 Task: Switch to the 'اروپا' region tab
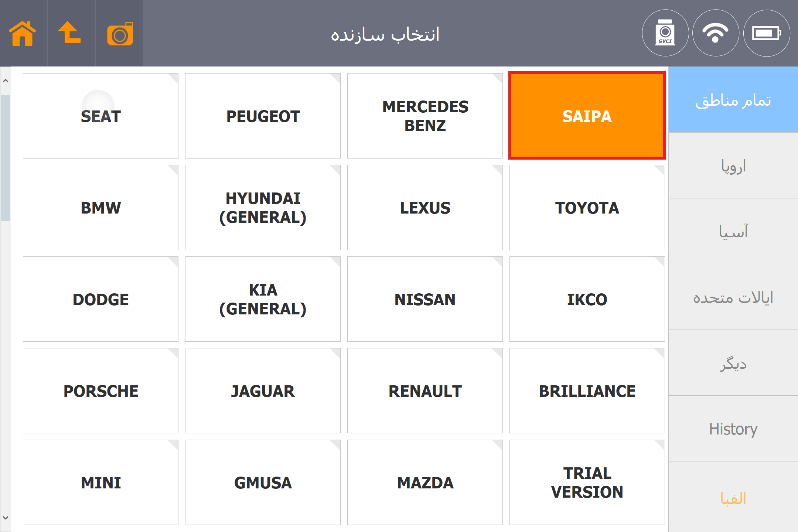[x=733, y=166]
